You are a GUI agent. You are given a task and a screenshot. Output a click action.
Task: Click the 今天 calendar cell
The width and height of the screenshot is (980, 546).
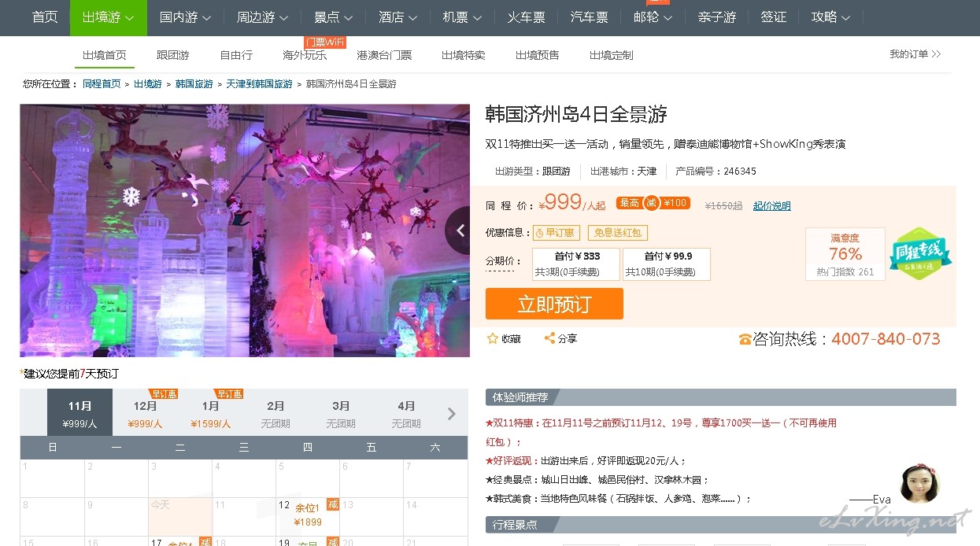180,515
